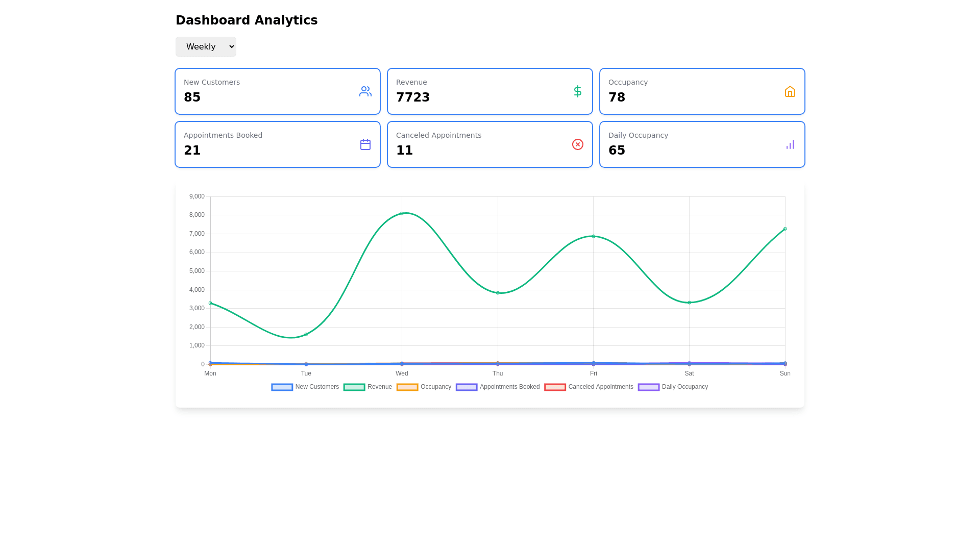Screen dimensions: 980x551
Task: Click the green Revenue legend color box
Action: [x=354, y=387]
